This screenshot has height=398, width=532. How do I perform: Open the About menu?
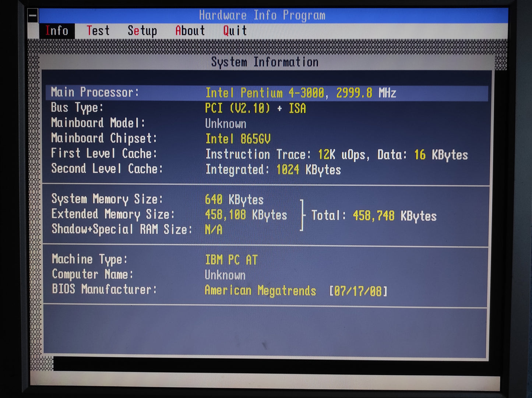coord(190,31)
